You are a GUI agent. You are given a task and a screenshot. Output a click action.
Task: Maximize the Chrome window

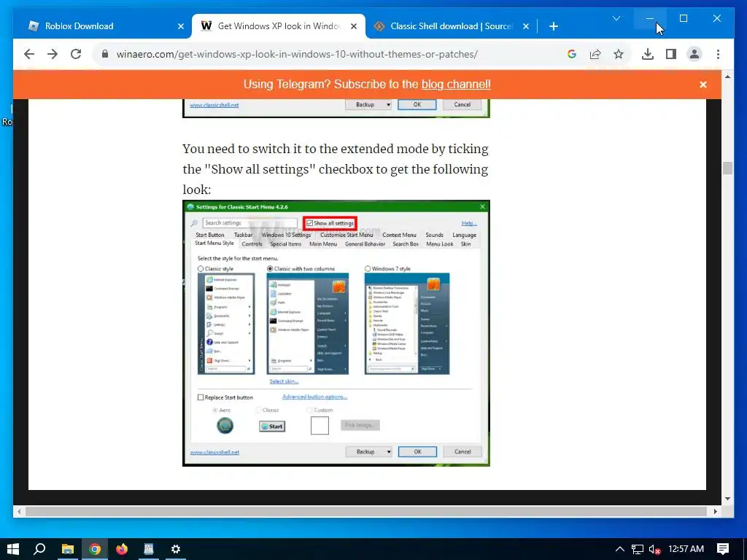coord(683,18)
